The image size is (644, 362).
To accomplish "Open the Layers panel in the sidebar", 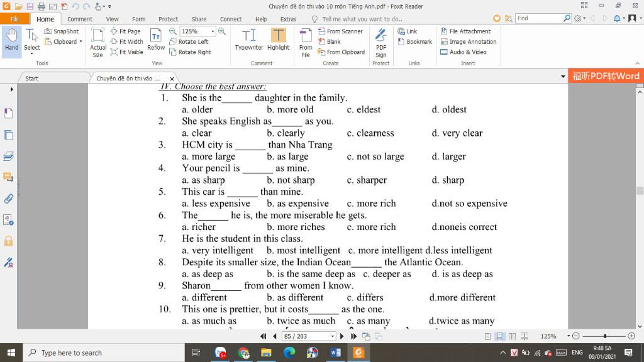I will 9,156.
